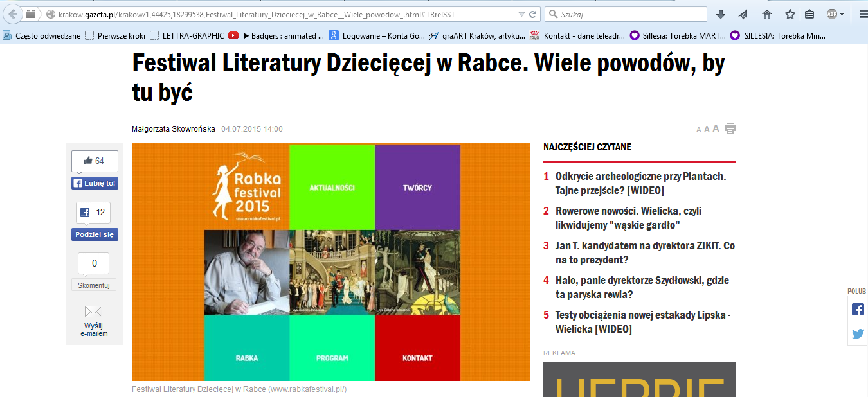
Task: Click the article date 04.07.2015 14:00
Action: pos(252,129)
